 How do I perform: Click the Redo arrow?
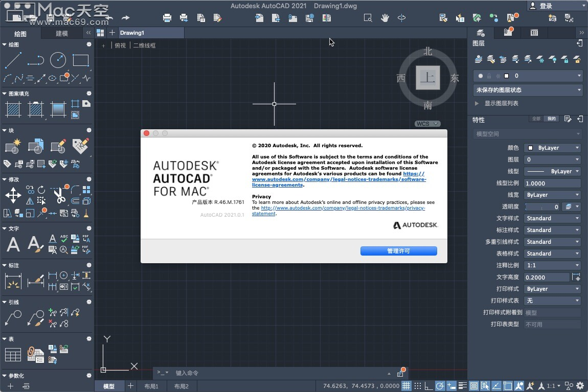126,17
